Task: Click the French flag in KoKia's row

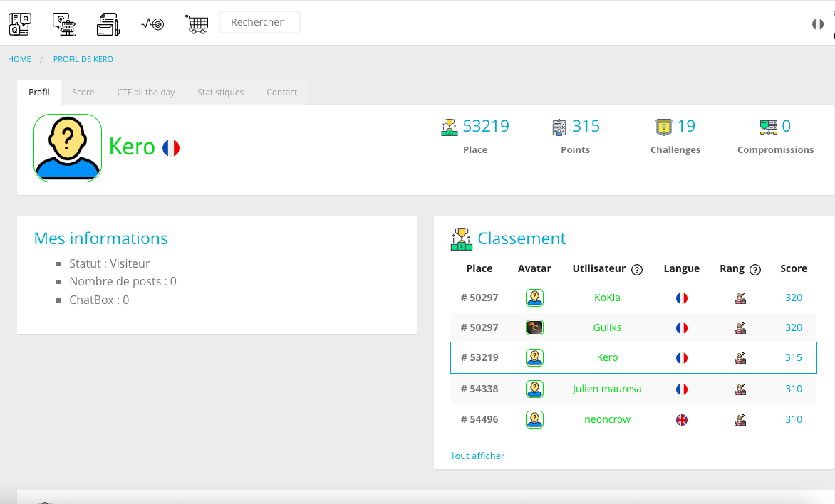Action: pos(682,298)
